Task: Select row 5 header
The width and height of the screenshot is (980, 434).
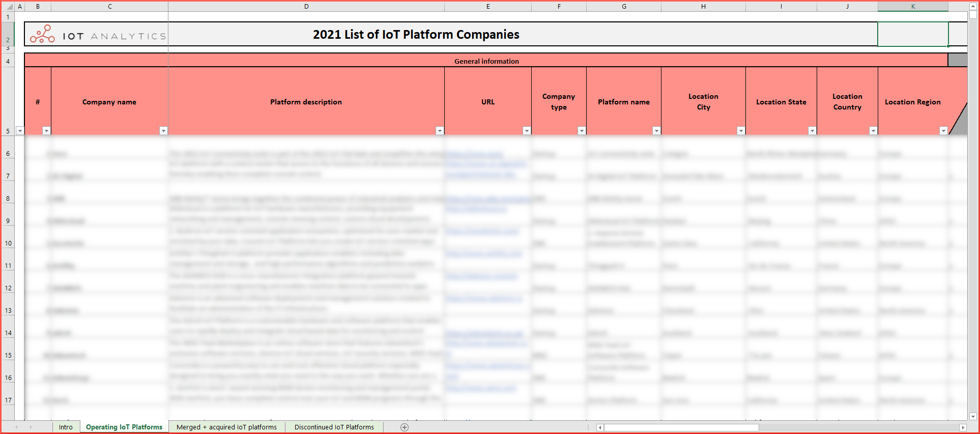Action: pyautogui.click(x=8, y=101)
